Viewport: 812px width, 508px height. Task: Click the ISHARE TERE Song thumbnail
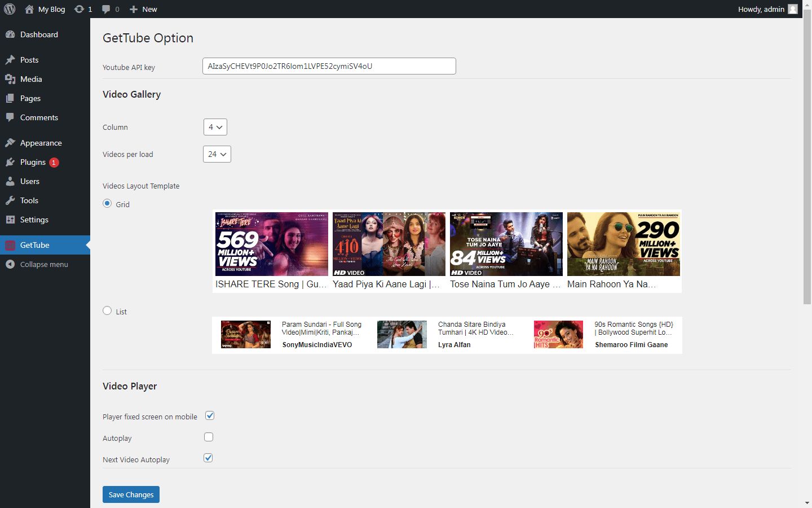click(x=272, y=244)
